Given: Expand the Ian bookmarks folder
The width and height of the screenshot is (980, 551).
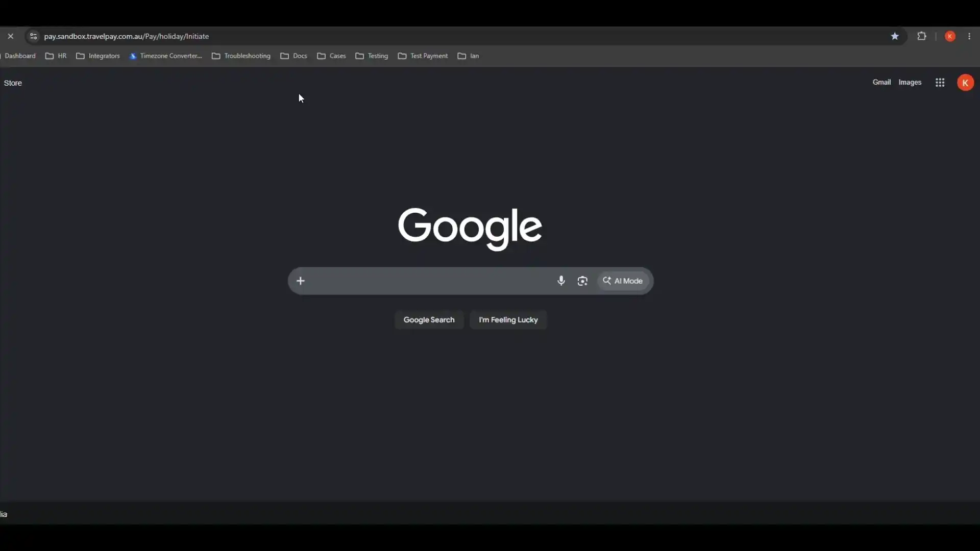Looking at the screenshot, I should click(x=468, y=56).
